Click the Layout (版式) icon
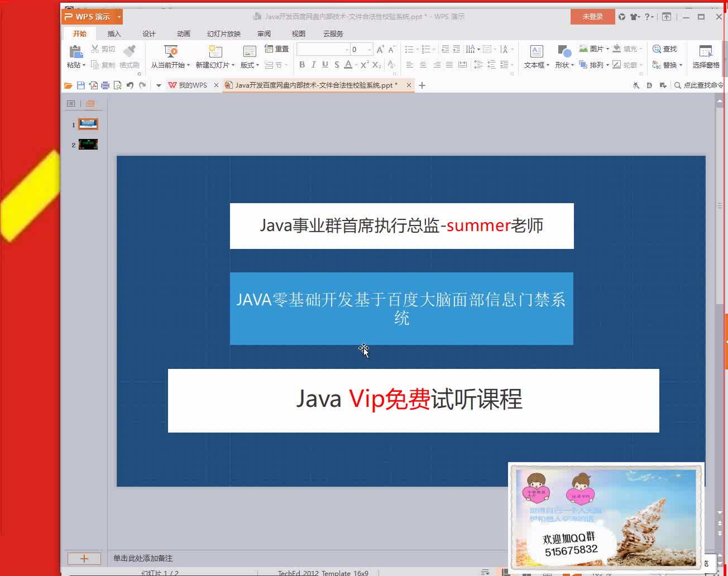 (250, 52)
